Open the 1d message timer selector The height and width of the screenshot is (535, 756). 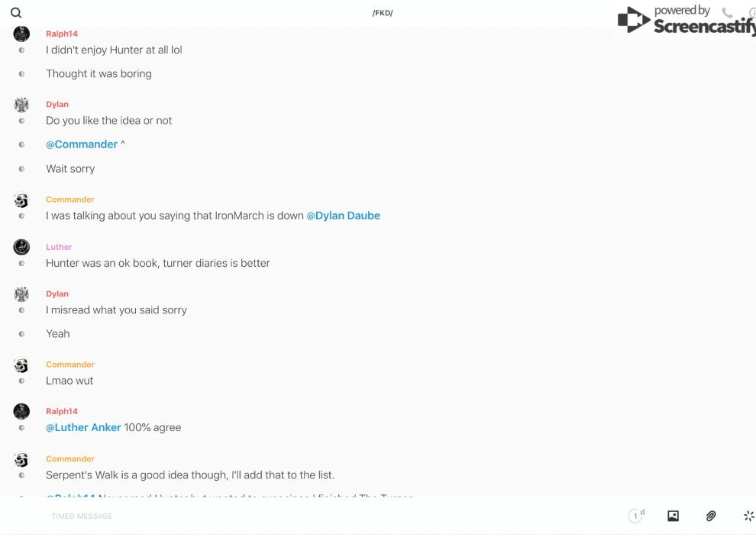[x=636, y=516]
